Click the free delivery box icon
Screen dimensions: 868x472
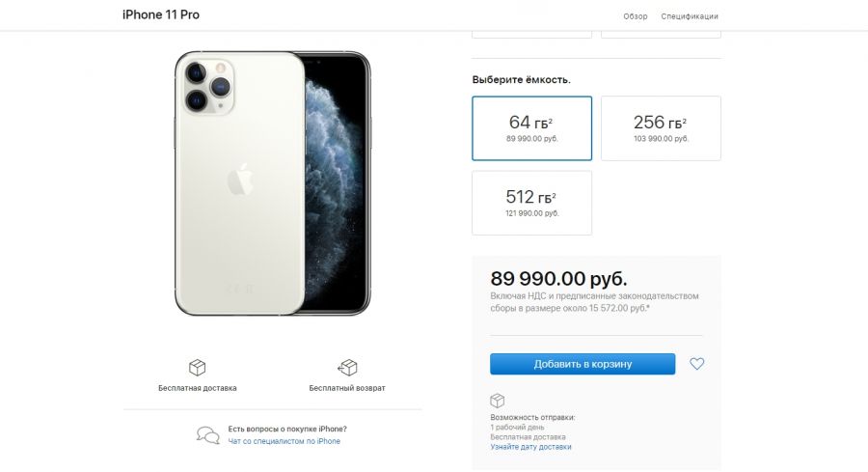pyautogui.click(x=197, y=367)
